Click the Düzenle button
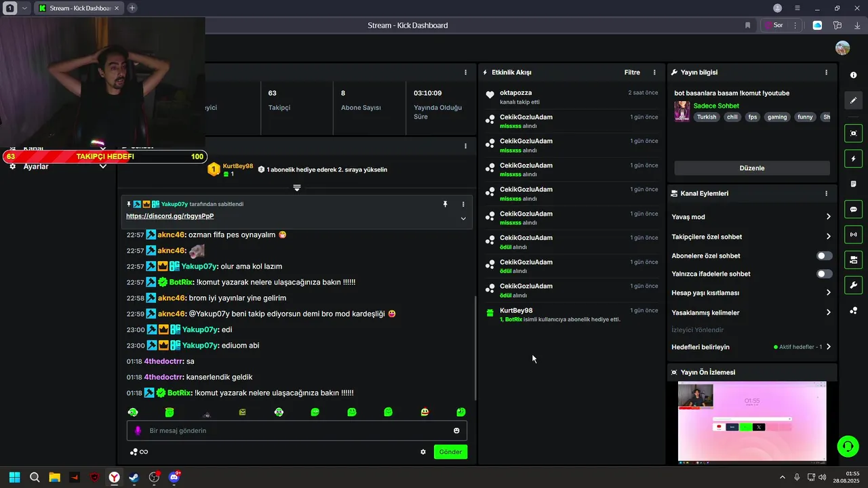 pos(751,168)
